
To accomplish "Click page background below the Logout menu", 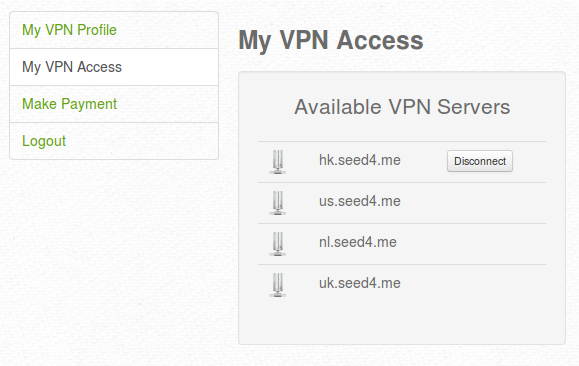I will click(114, 259).
